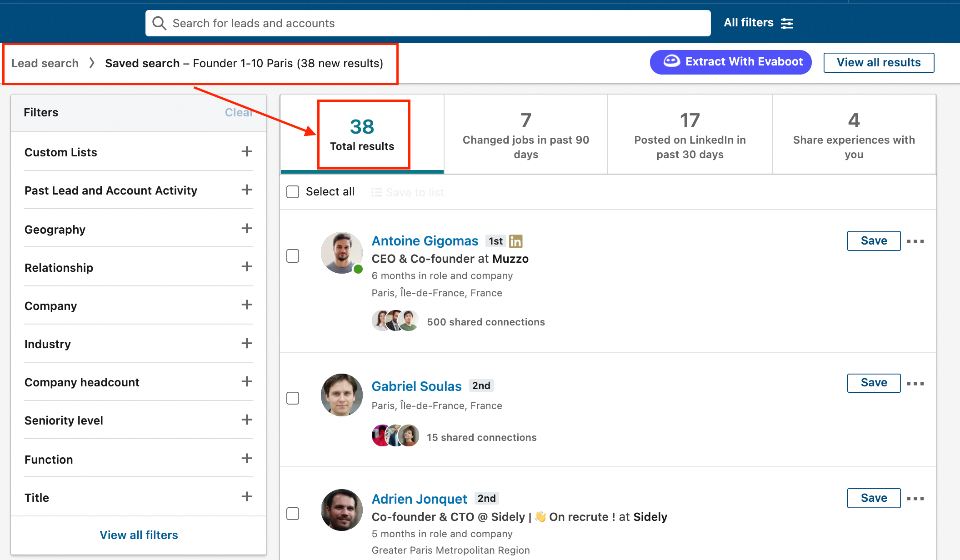Screen dimensions: 960x560
Task: Open Antoine Gigomas profile name link
Action: [x=425, y=241]
